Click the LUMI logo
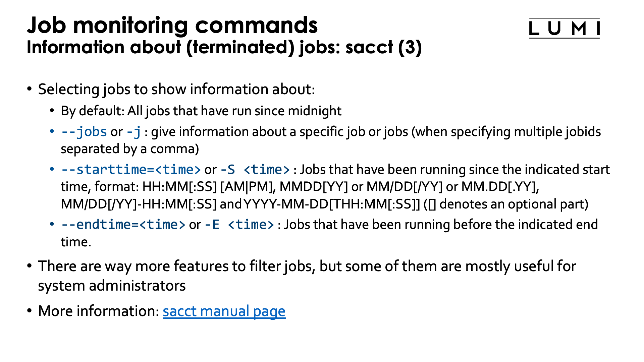This screenshot has height=362, width=644. tap(564, 28)
